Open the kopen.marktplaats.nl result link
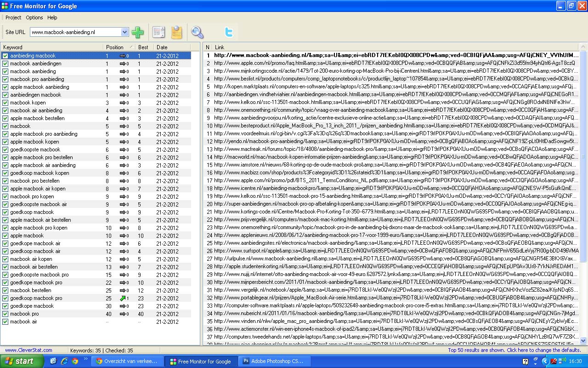The width and height of the screenshot is (588, 368). [x=396, y=86]
